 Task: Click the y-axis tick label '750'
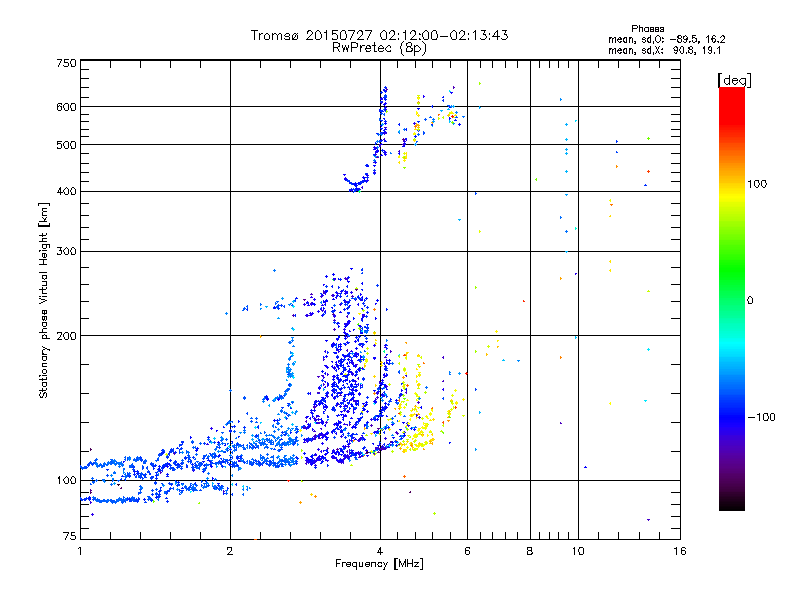point(66,63)
